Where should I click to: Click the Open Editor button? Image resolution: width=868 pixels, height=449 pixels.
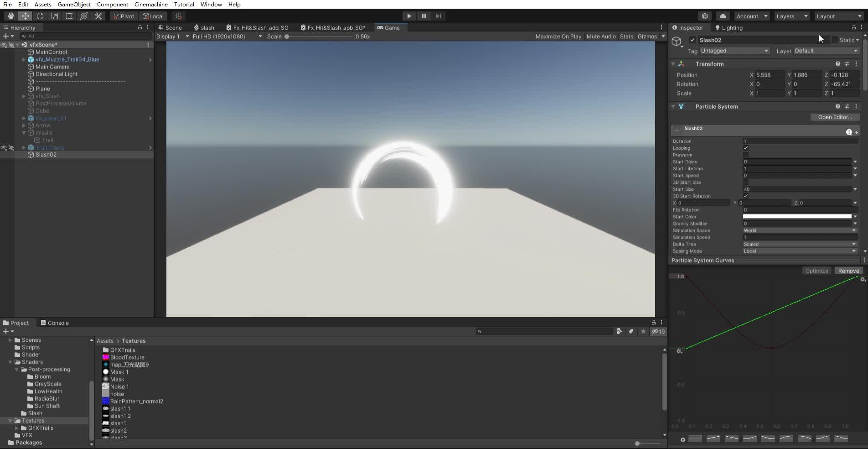coord(834,117)
